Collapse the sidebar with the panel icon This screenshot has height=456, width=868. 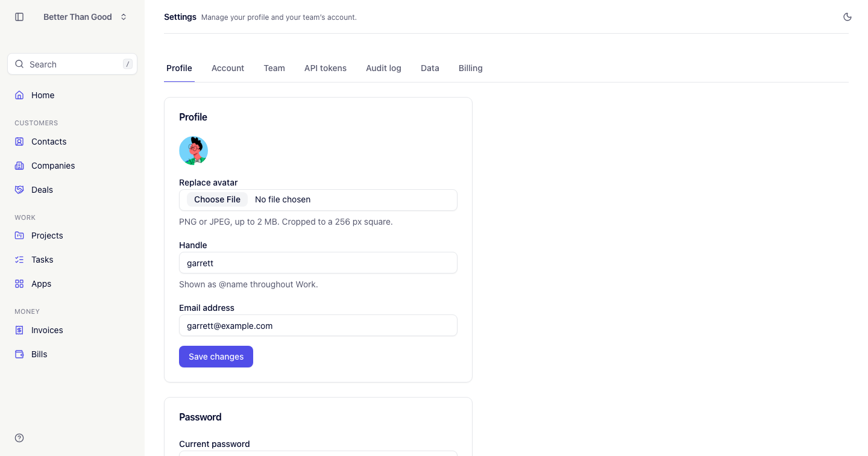coord(19,17)
